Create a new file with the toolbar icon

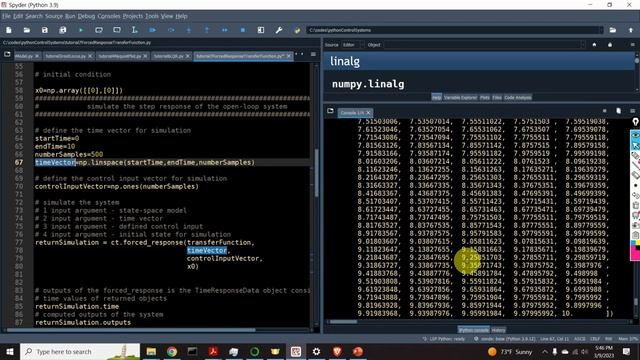9,30
